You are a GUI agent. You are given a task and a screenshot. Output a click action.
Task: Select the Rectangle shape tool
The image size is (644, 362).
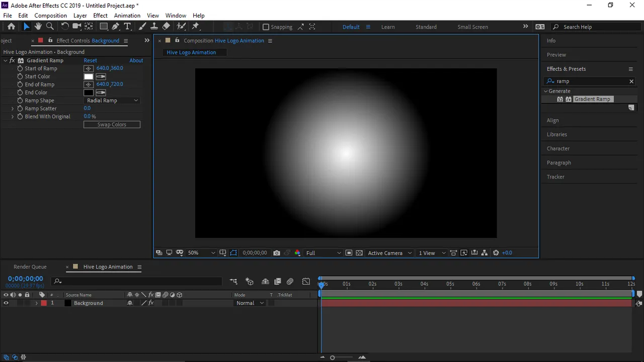click(104, 27)
